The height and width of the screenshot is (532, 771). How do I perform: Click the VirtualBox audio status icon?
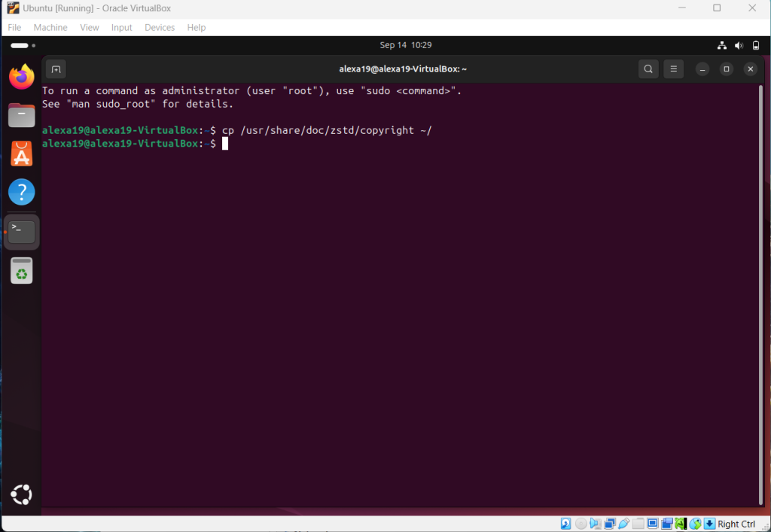[595, 524]
